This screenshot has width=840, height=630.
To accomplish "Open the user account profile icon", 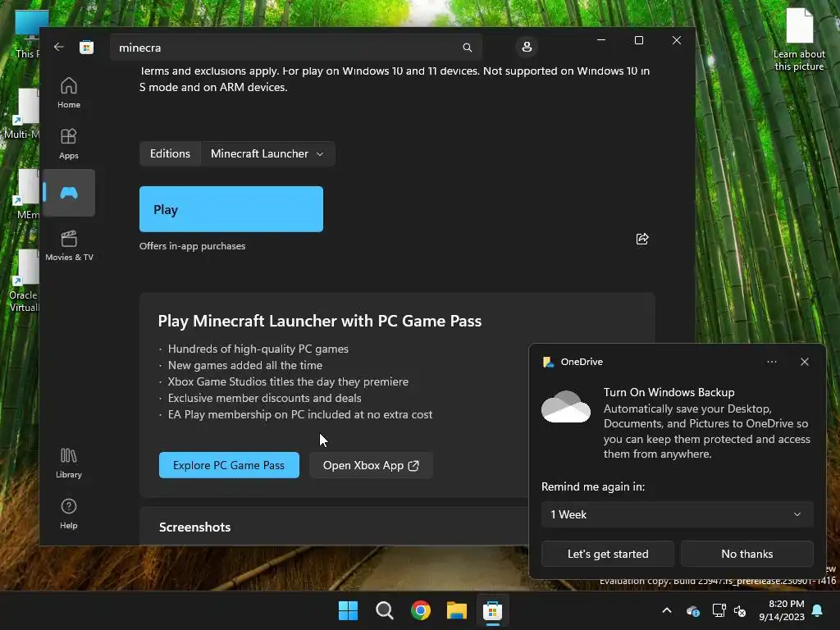I will pyautogui.click(x=527, y=47).
